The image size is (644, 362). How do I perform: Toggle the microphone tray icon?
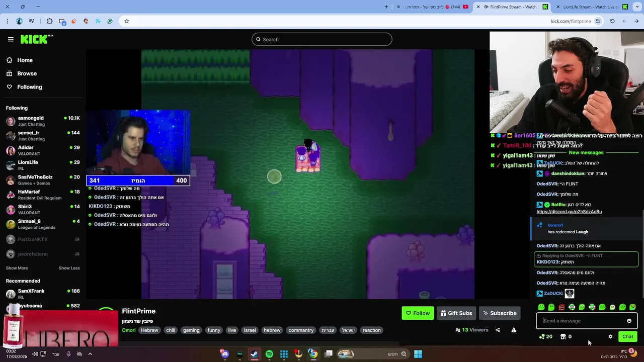tap(68, 354)
